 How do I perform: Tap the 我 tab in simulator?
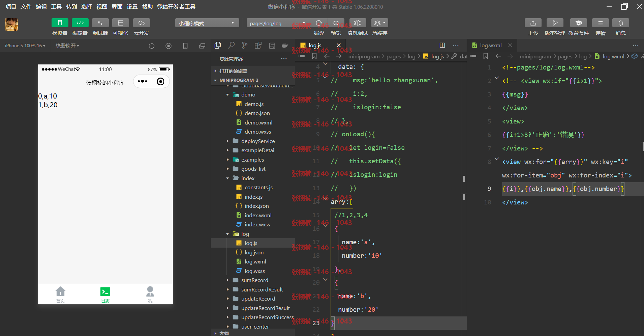point(150,294)
